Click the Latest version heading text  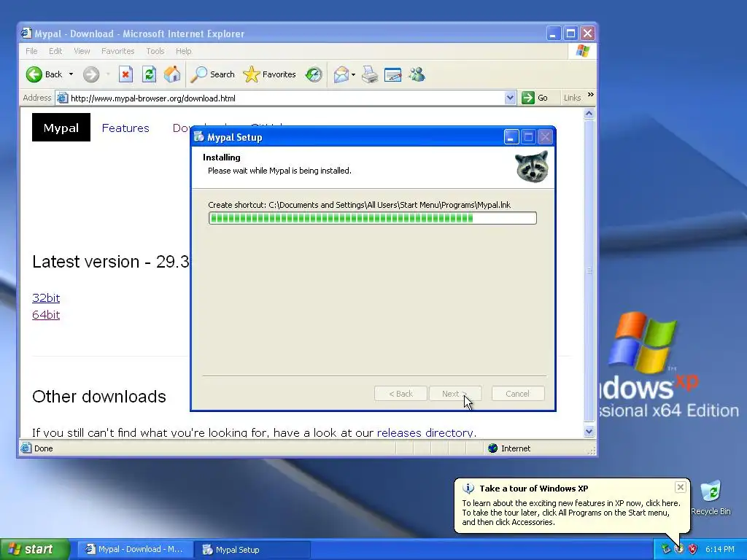click(111, 262)
